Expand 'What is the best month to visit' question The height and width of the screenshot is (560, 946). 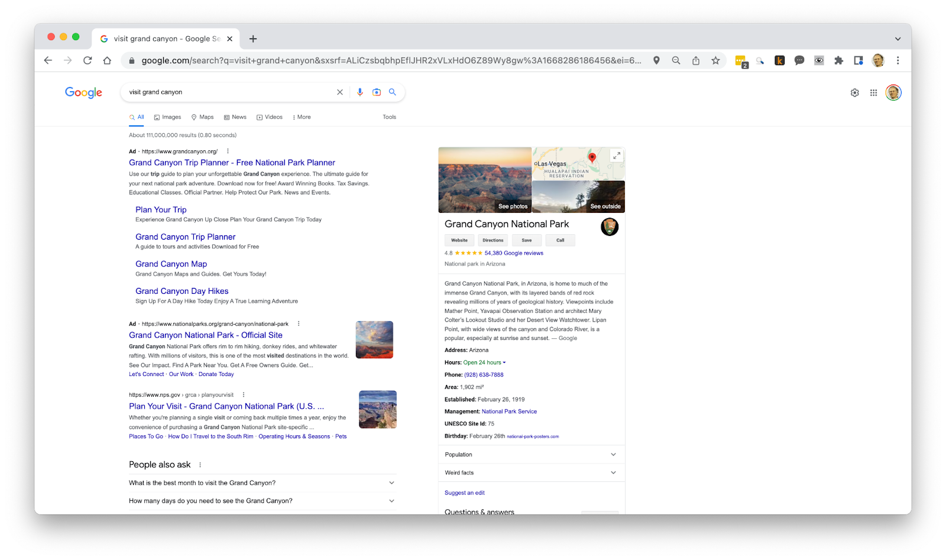pos(263,483)
